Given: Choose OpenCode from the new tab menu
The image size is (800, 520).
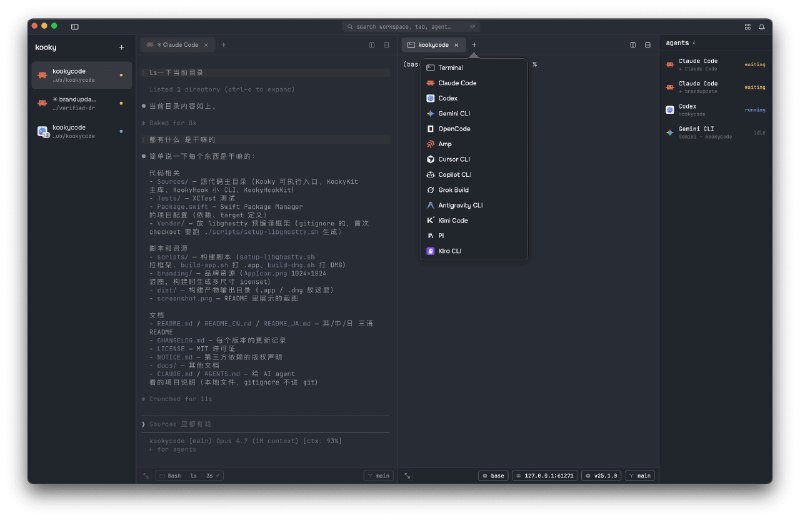Looking at the screenshot, I should coord(474,129).
